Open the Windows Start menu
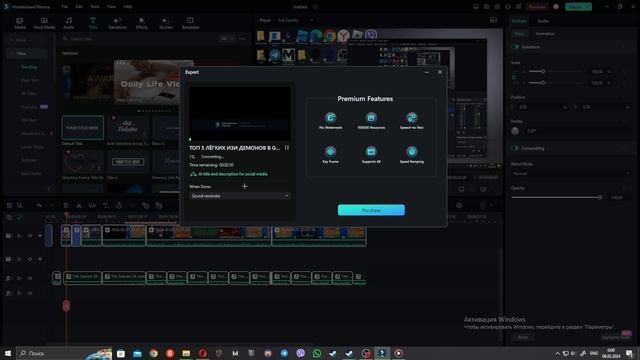Image resolution: width=640 pixels, height=360 pixels. (x=7, y=353)
